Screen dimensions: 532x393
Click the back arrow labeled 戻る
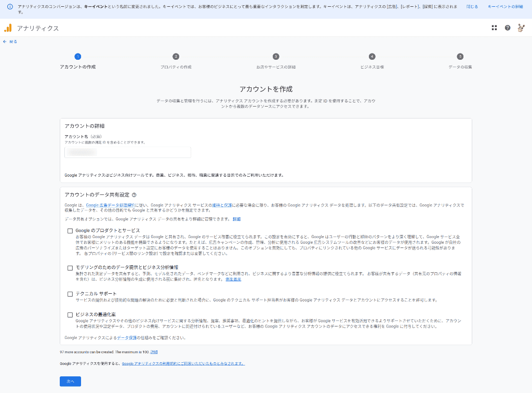point(10,42)
